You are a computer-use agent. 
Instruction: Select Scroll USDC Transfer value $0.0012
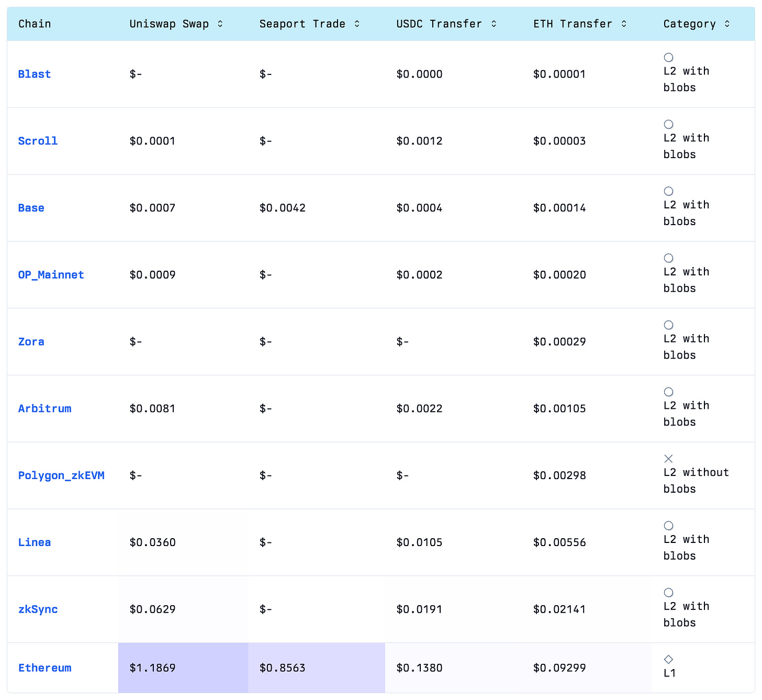pyautogui.click(x=419, y=141)
